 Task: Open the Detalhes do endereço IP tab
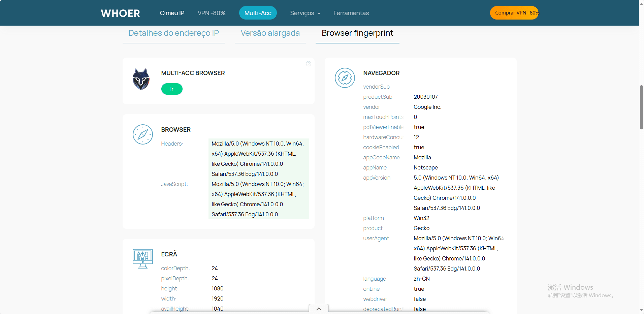click(x=173, y=33)
